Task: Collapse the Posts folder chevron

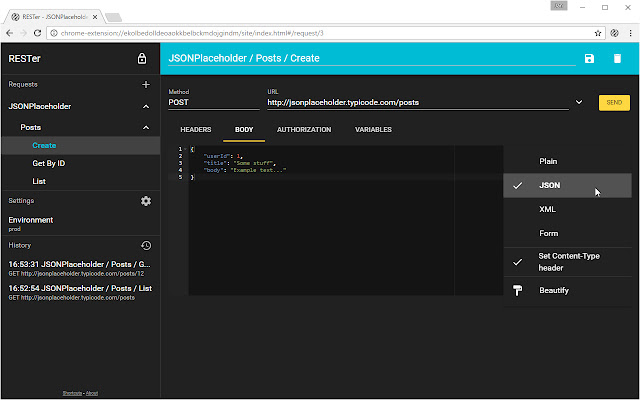Action: click(146, 128)
